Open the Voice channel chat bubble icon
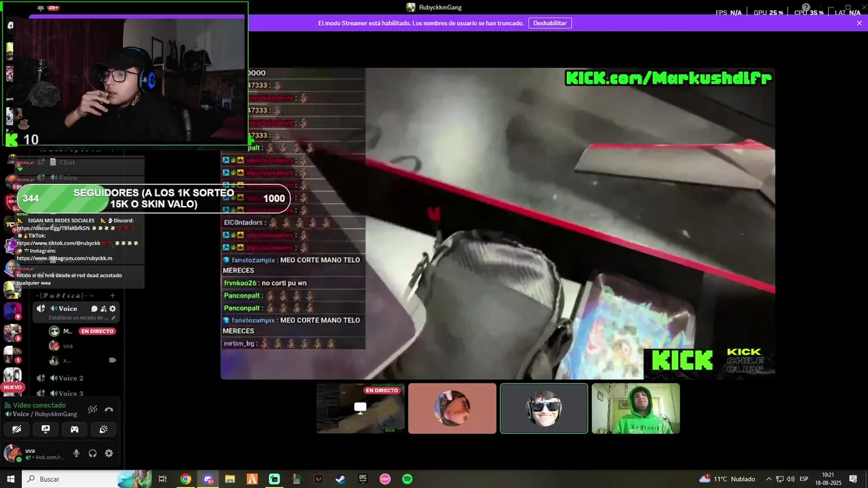Screen dimensions: 868x488 94,308
